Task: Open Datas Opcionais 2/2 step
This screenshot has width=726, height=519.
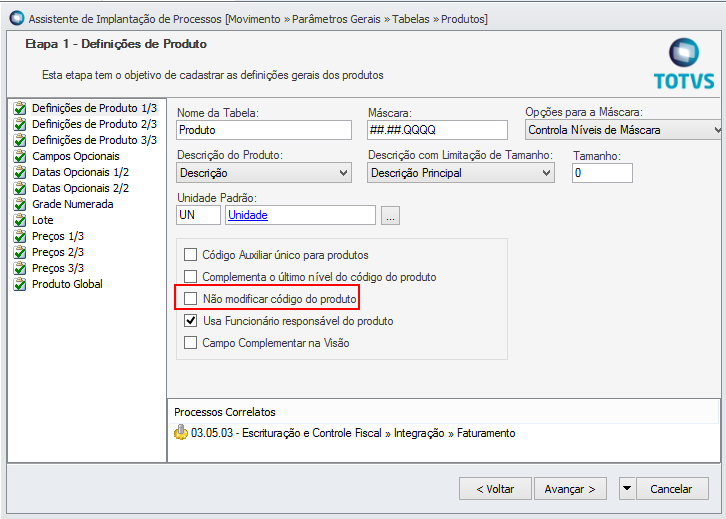Action: [80, 188]
